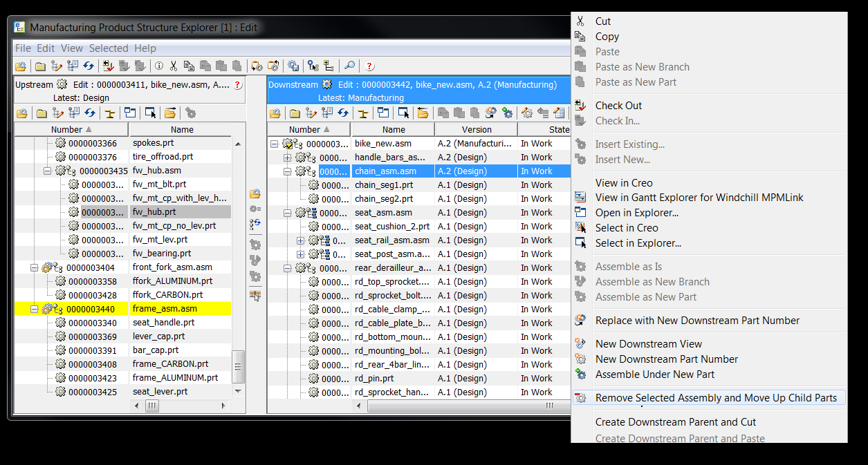This screenshot has width=868, height=465.
Task: Click New Downstream View in context menu
Action: [648, 344]
